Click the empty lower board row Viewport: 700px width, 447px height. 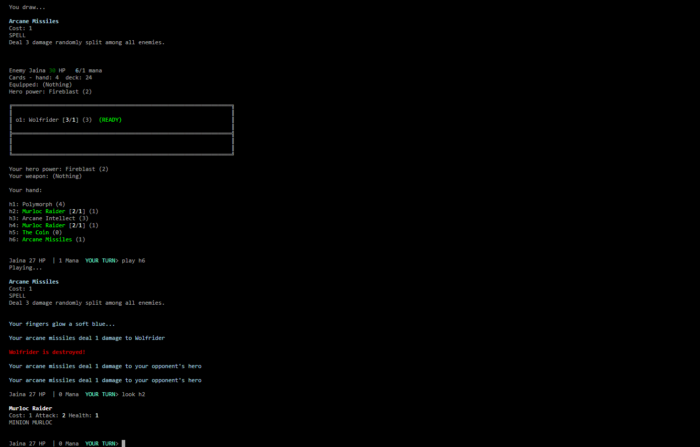pos(120,143)
